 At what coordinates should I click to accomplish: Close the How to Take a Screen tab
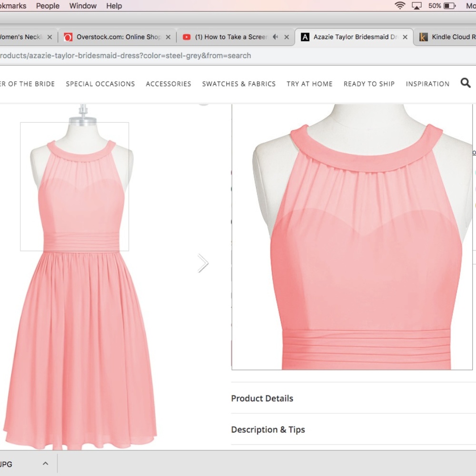click(x=287, y=37)
